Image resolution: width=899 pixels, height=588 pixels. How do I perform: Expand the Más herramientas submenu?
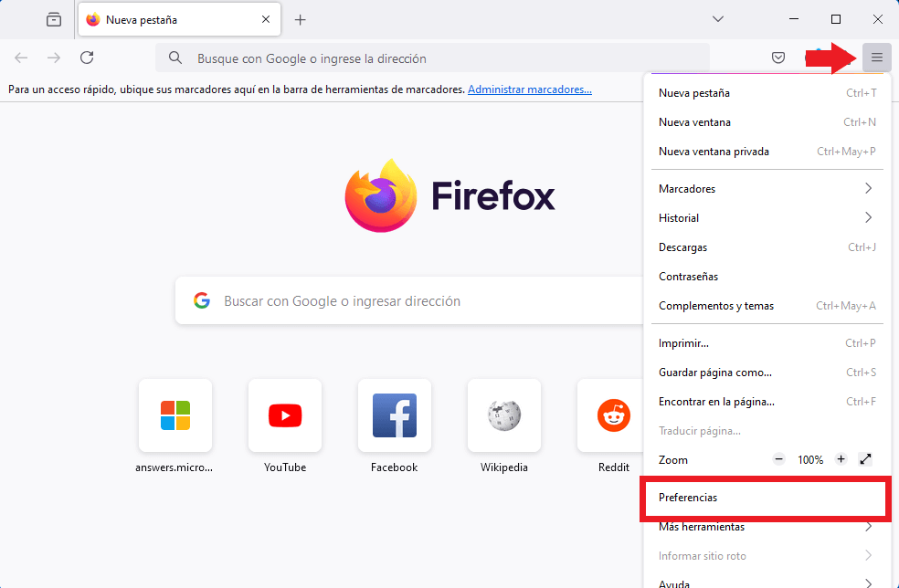pyautogui.click(x=767, y=527)
